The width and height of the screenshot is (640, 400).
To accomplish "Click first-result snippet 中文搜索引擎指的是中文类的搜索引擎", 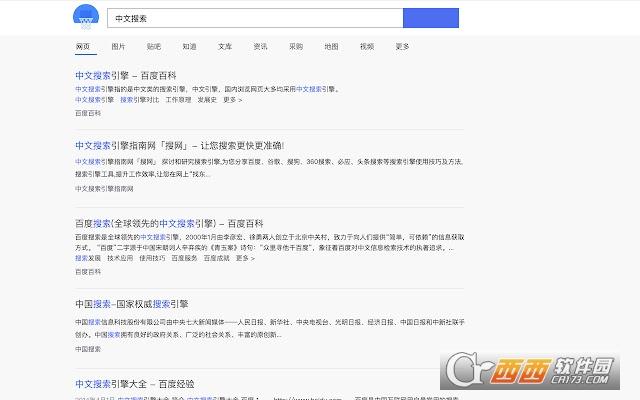I will pos(208,89).
